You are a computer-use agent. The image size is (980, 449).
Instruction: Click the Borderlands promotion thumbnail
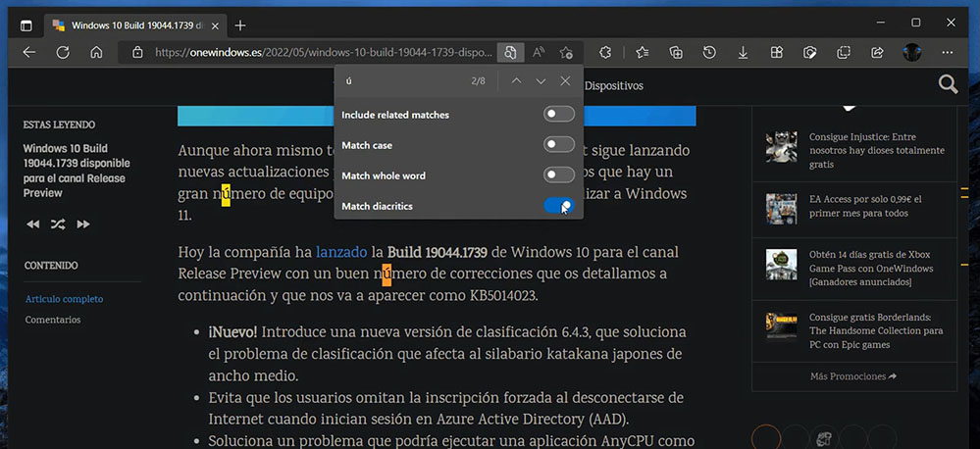point(781,327)
